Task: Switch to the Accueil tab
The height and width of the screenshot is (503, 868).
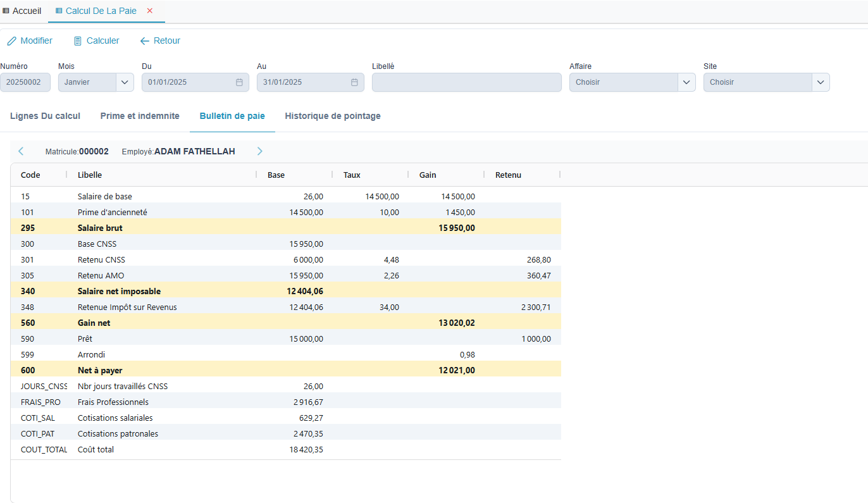Action: [22, 11]
